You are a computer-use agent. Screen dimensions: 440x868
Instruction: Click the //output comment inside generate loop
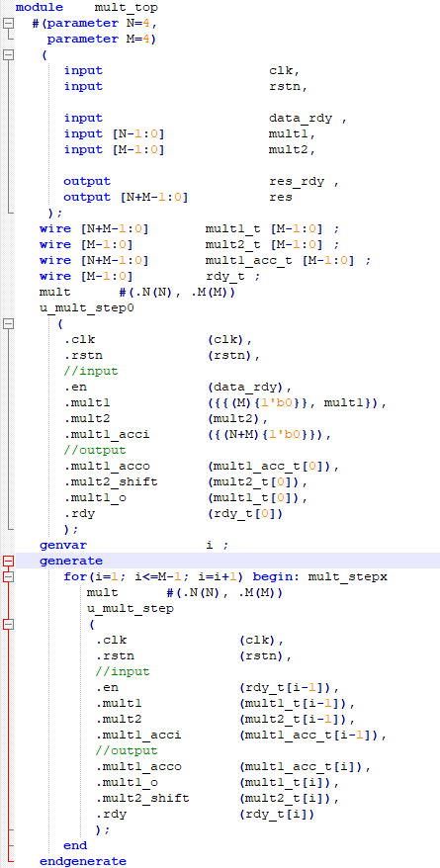(x=127, y=750)
